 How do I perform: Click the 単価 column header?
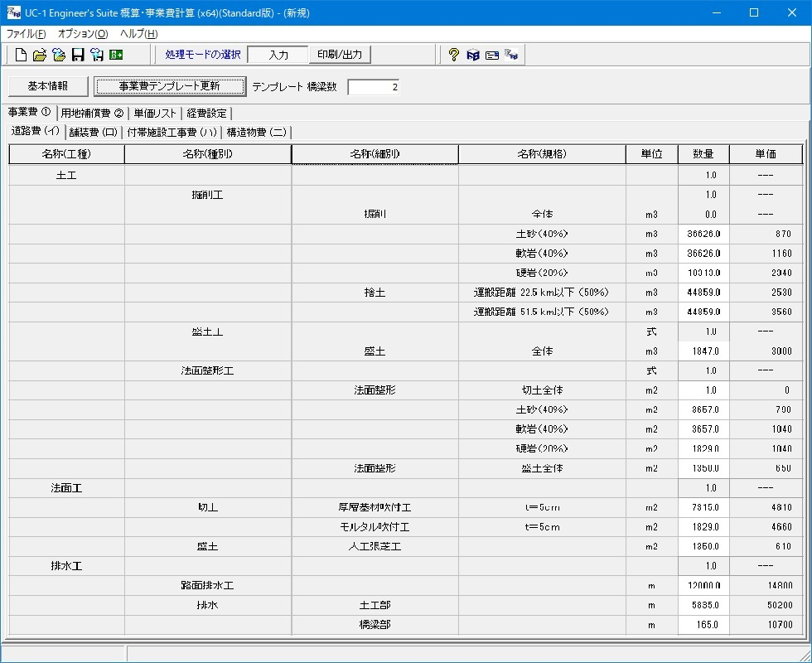pos(766,154)
